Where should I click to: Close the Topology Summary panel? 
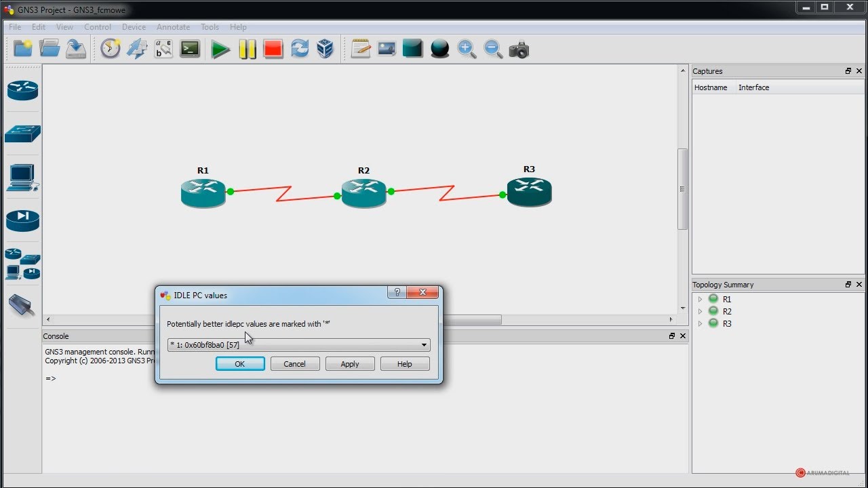click(859, 285)
